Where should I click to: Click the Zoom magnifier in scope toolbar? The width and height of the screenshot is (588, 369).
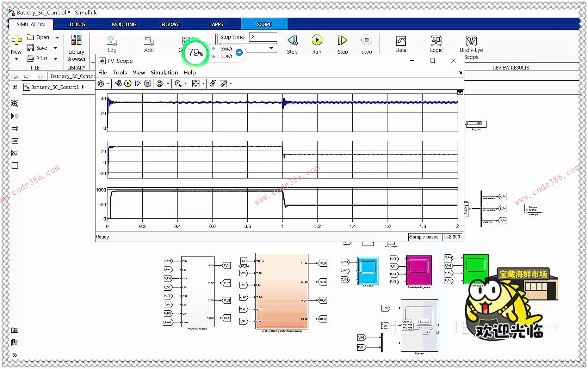(178, 84)
